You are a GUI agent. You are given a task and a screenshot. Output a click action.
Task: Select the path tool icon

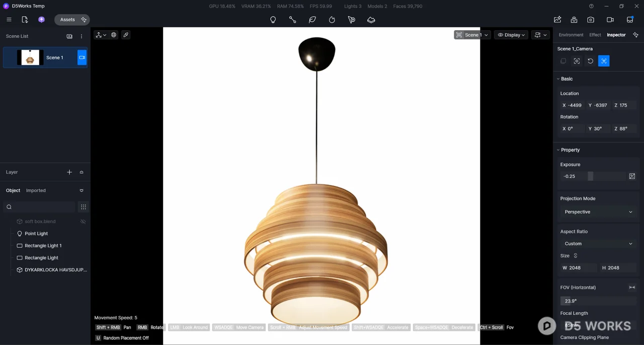(292, 20)
